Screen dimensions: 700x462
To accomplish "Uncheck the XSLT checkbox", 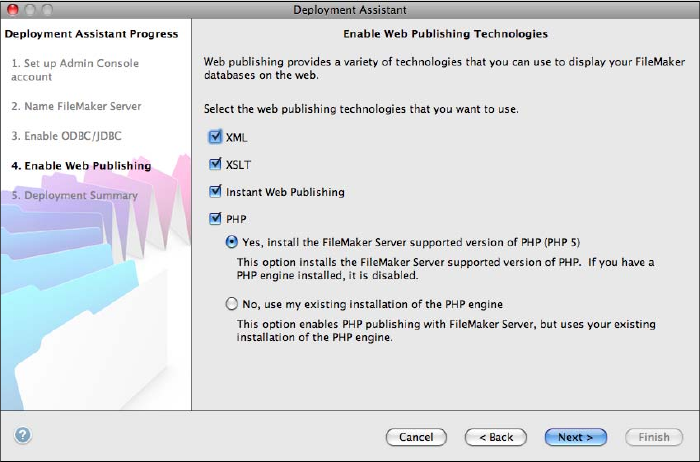I will (215, 164).
